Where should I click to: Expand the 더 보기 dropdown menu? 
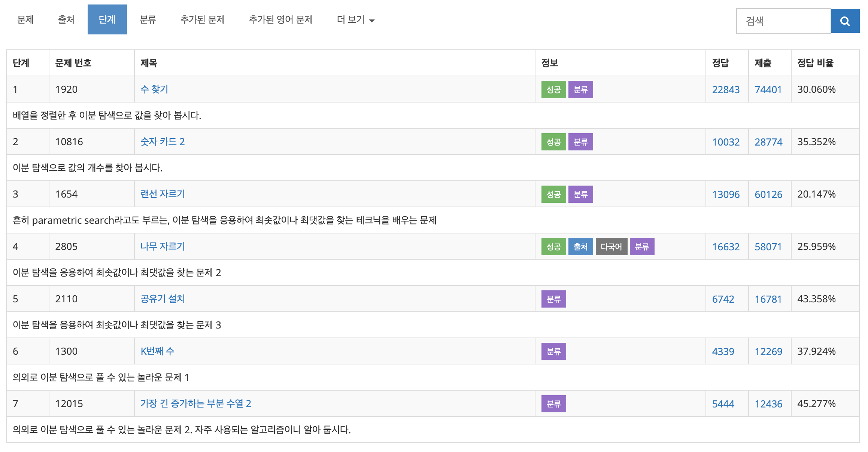(x=355, y=20)
